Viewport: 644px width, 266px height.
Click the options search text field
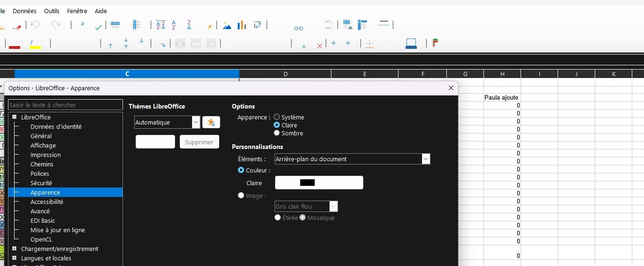[x=66, y=105]
